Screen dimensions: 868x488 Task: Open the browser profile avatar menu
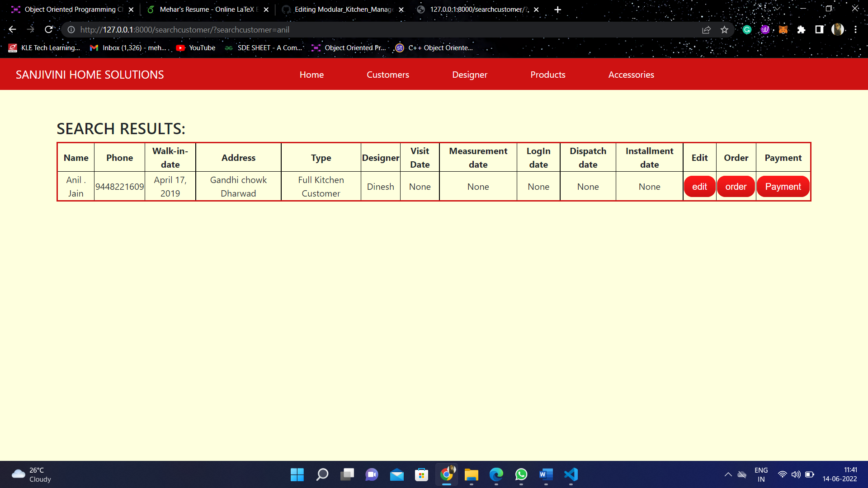(x=838, y=29)
